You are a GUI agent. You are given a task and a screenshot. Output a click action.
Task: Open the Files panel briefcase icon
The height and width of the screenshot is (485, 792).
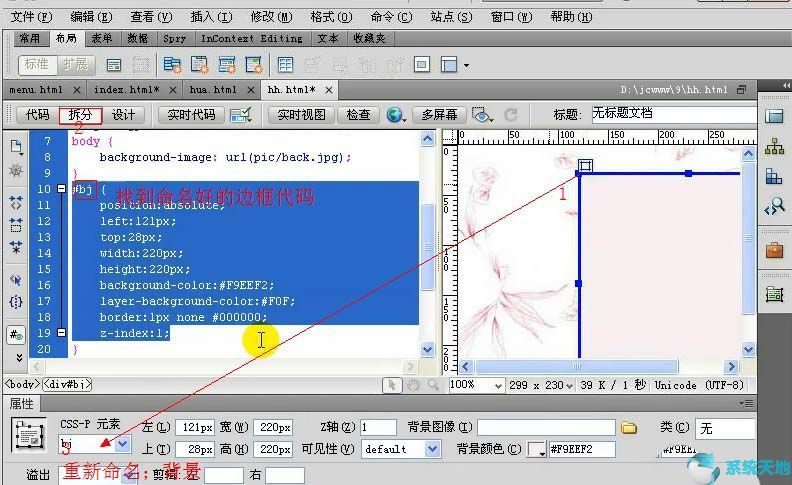[774, 250]
